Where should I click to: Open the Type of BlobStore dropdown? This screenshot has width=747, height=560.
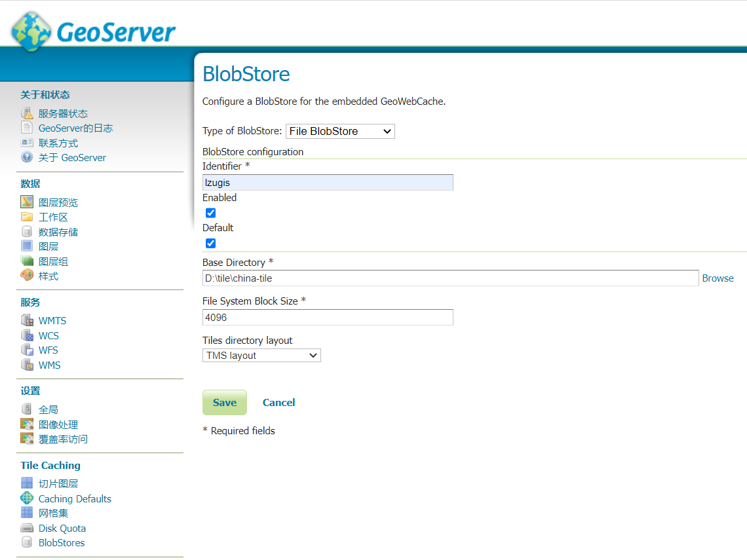340,131
